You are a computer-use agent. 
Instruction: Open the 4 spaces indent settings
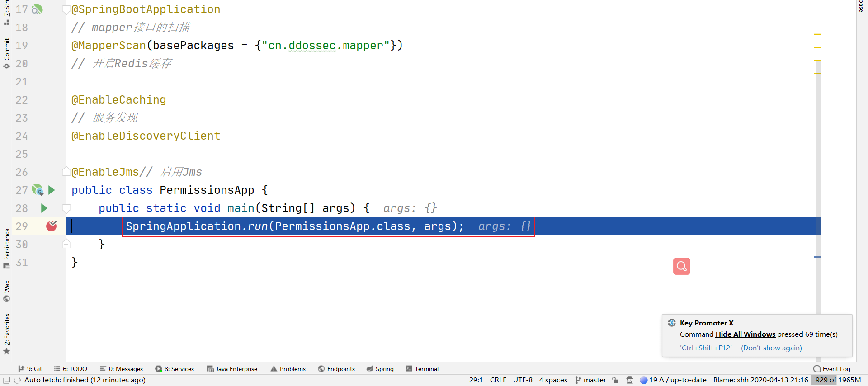(553, 380)
